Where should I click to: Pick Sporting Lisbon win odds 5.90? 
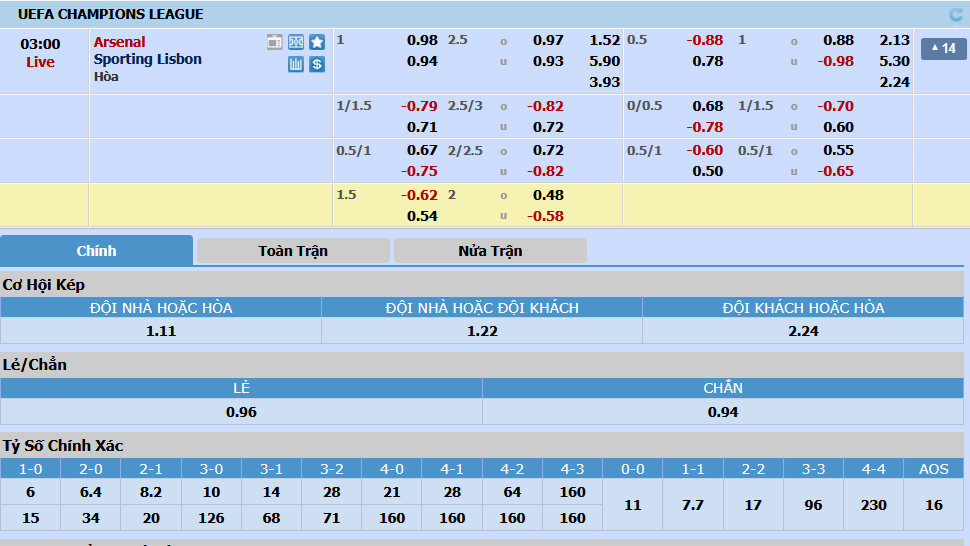point(604,61)
